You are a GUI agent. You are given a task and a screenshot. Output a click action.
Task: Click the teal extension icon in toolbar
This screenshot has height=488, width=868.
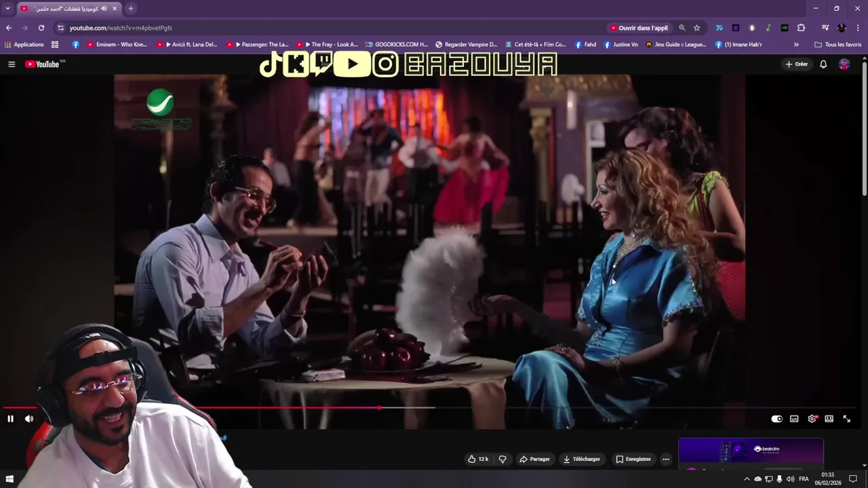[719, 28]
